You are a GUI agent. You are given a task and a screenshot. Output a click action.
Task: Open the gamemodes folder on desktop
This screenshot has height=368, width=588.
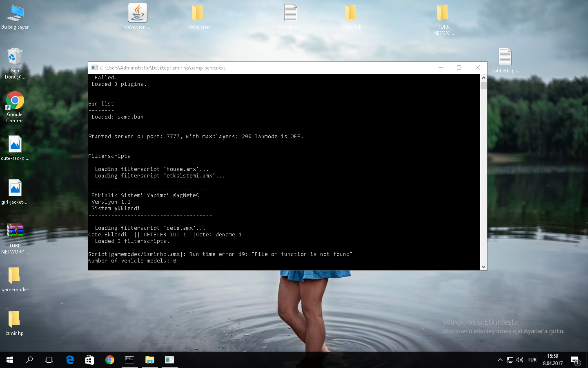15,279
